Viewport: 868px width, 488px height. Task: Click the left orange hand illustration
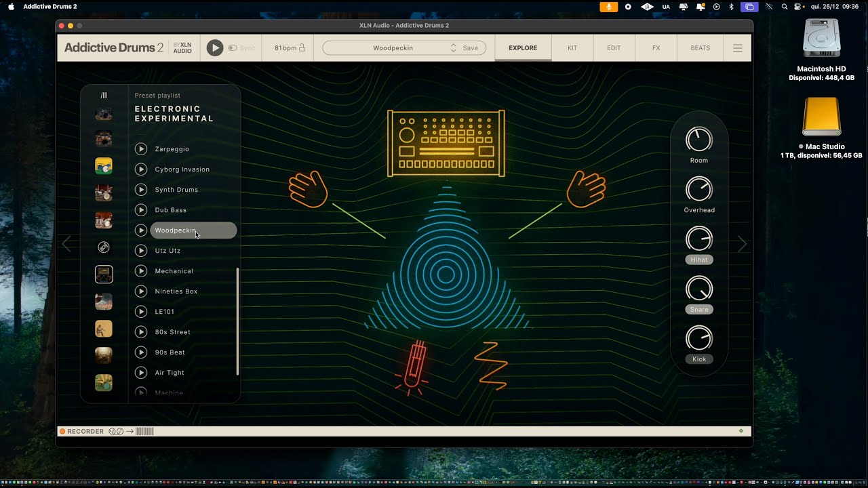click(308, 189)
